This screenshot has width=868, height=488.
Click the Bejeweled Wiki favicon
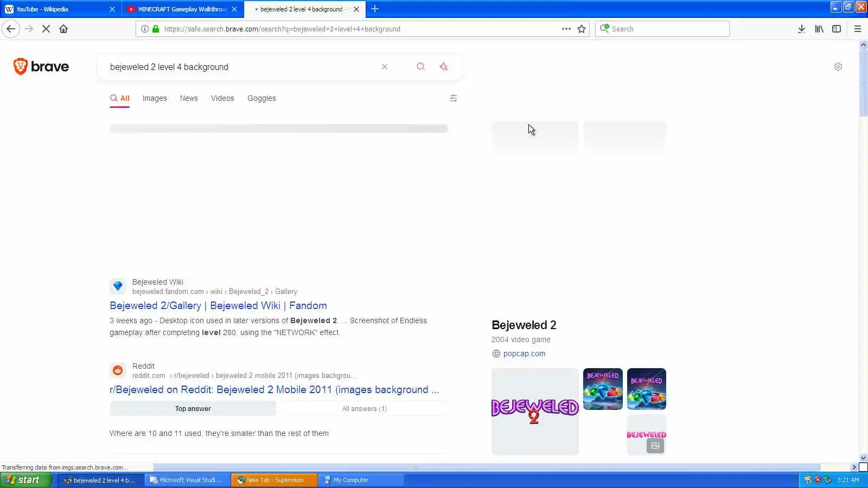(x=118, y=286)
